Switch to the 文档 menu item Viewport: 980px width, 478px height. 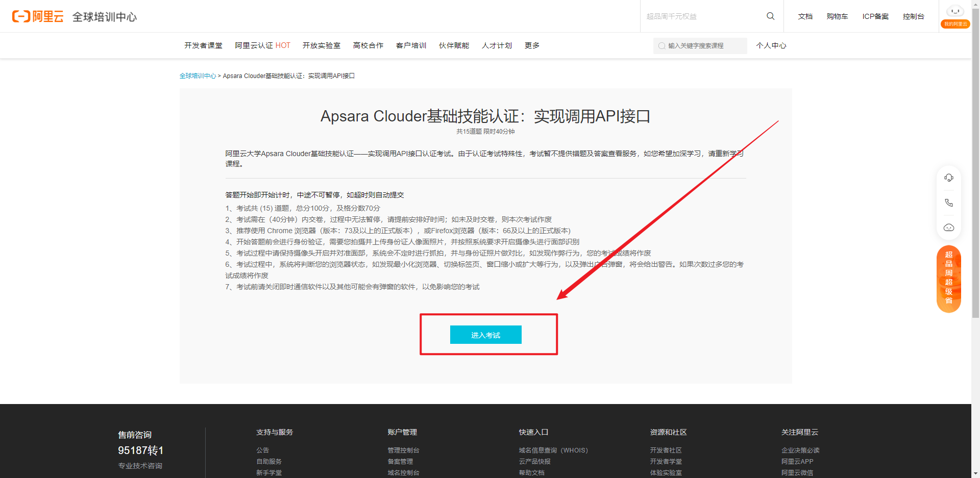(x=805, y=16)
